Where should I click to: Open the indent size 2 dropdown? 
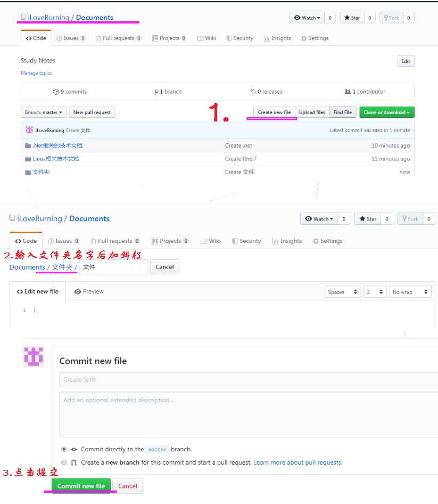pos(375,292)
